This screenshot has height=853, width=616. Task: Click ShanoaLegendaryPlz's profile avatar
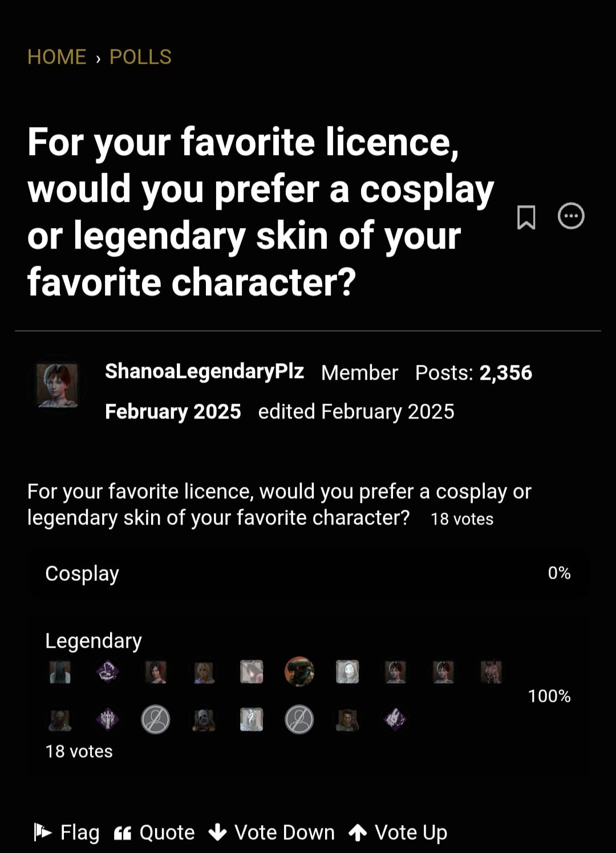[x=57, y=385]
